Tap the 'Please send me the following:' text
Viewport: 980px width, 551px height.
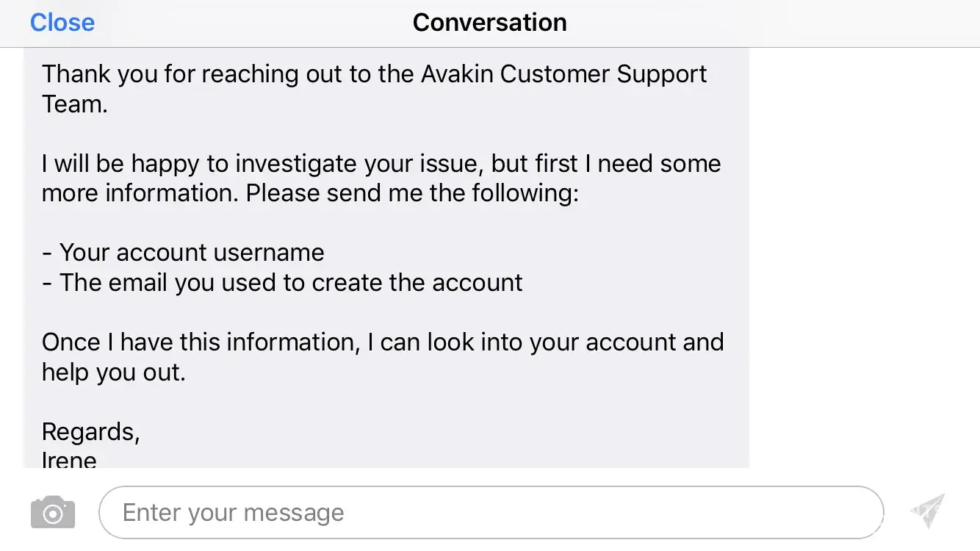coord(412,193)
